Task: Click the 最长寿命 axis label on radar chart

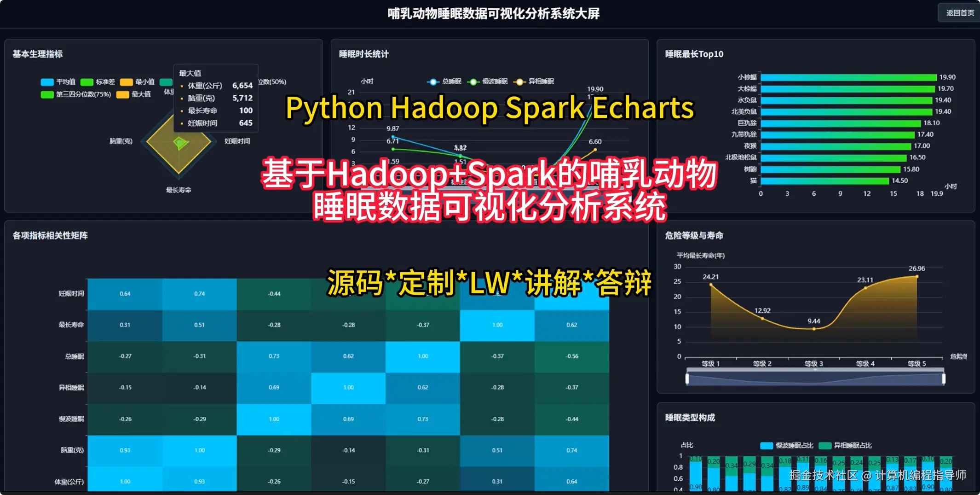Action: [x=179, y=190]
